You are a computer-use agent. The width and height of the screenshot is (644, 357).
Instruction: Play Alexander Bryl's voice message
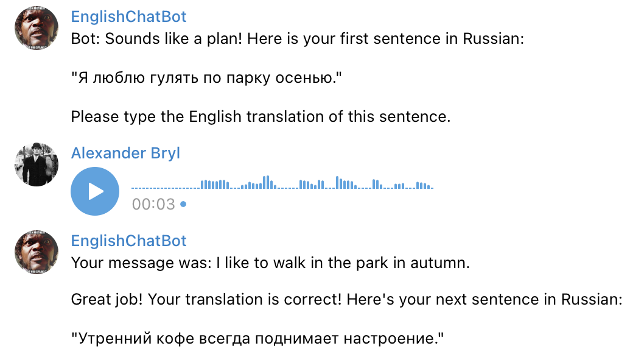click(95, 191)
